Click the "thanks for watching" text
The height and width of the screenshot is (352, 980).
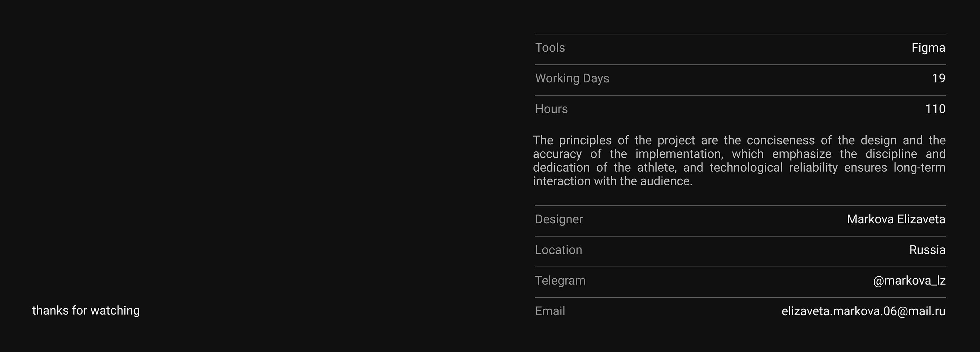(x=86, y=311)
